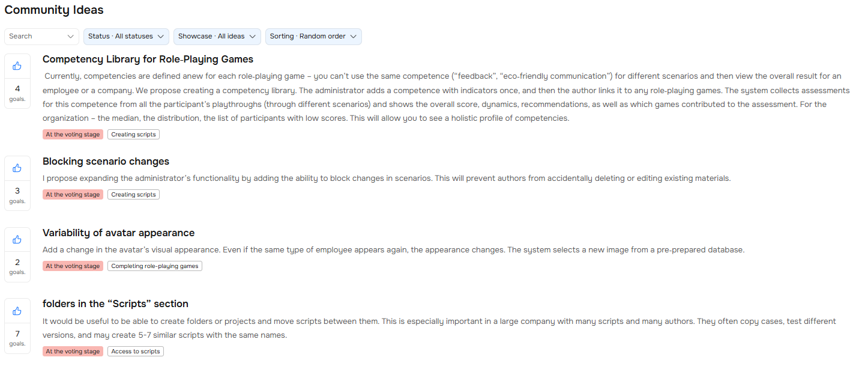Click the Completing role-playing games tag
This screenshot has width=868, height=366.
pyautogui.click(x=155, y=266)
